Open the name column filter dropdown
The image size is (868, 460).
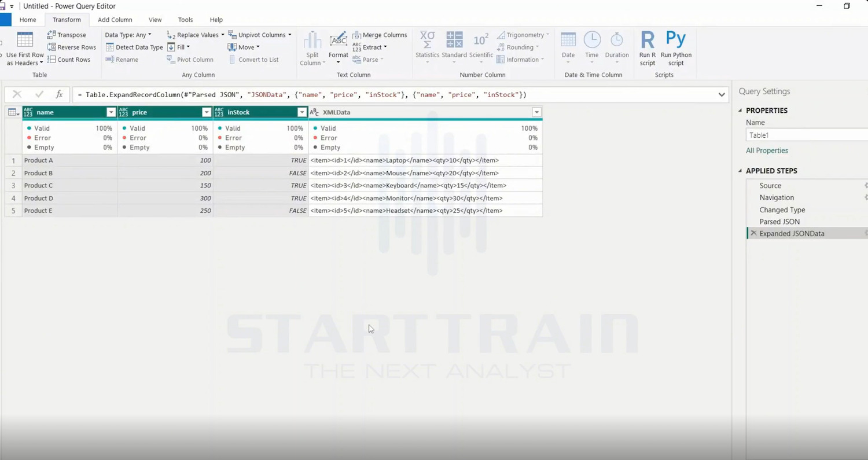click(x=111, y=112)
